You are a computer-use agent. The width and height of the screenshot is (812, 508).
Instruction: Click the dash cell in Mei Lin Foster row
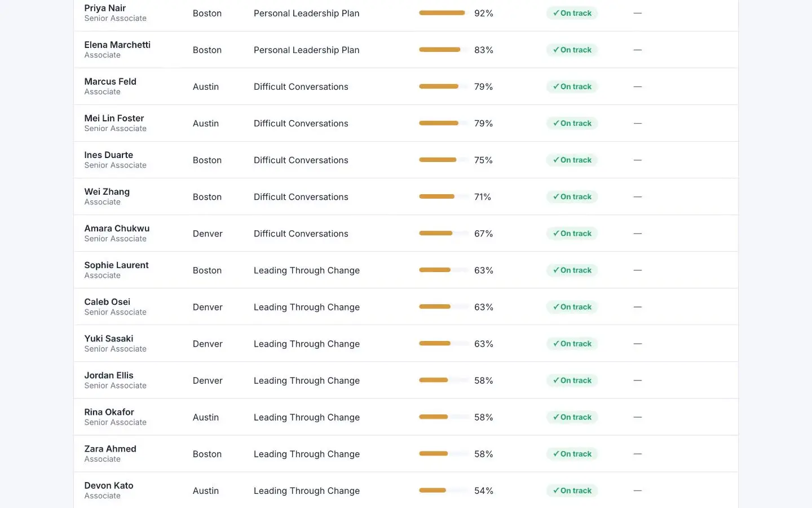pyautogui.click(x=638, y=123)
